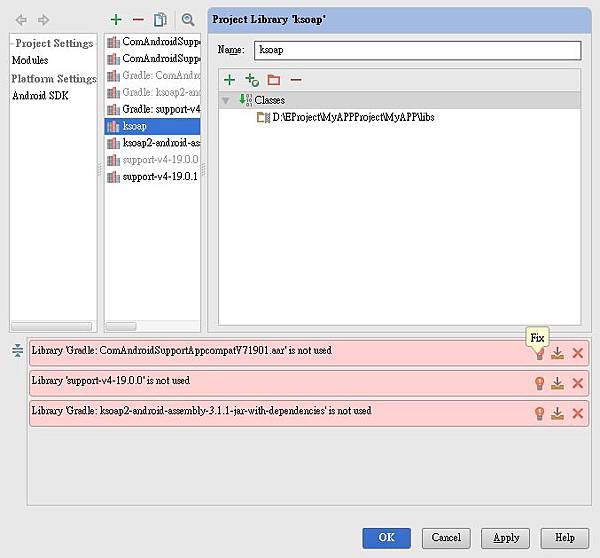Screen dimensions: 600x558
Task: Click the library Name input field
Action: [x=417, y=50]
